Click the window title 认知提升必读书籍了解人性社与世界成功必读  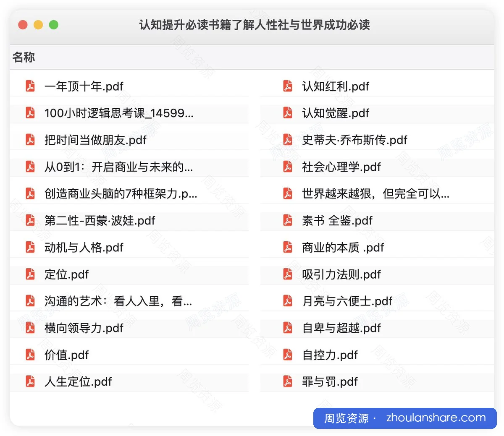pyautogui.click(x=255, y=25)
